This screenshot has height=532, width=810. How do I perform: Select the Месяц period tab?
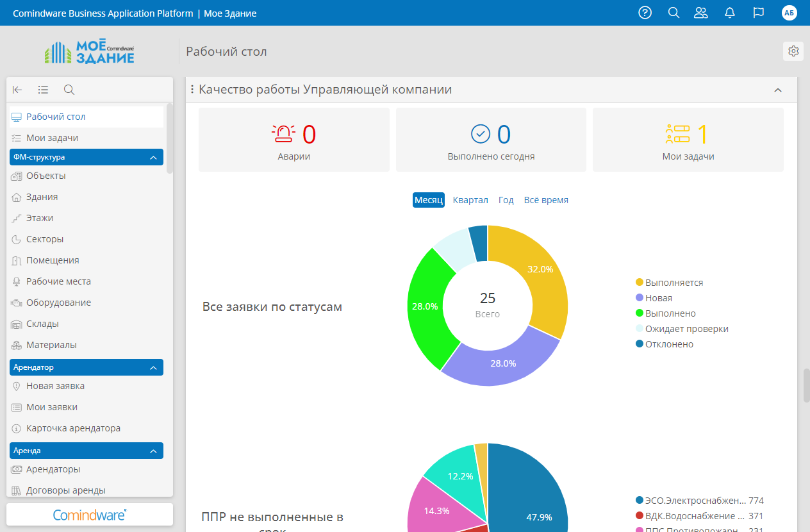[x=429, y=200]
